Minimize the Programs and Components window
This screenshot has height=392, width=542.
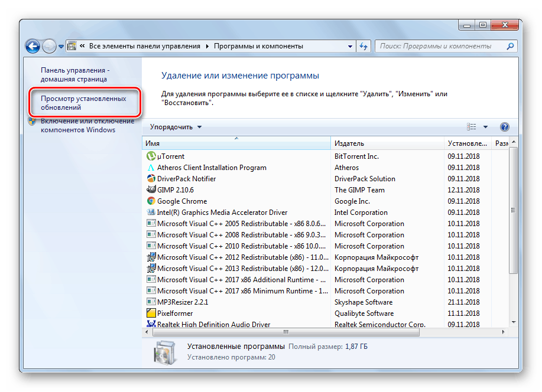point(467,25)
